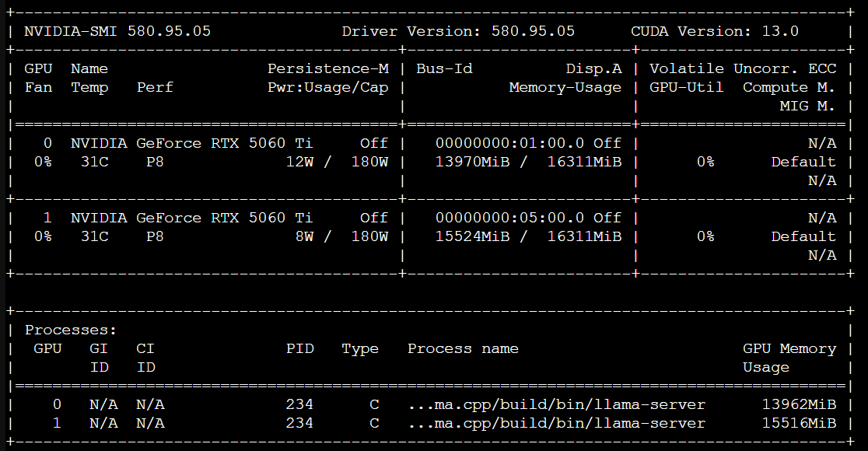Click the "Memory-Usage" header text
The image size is (868, 451).
pos(565,87)
